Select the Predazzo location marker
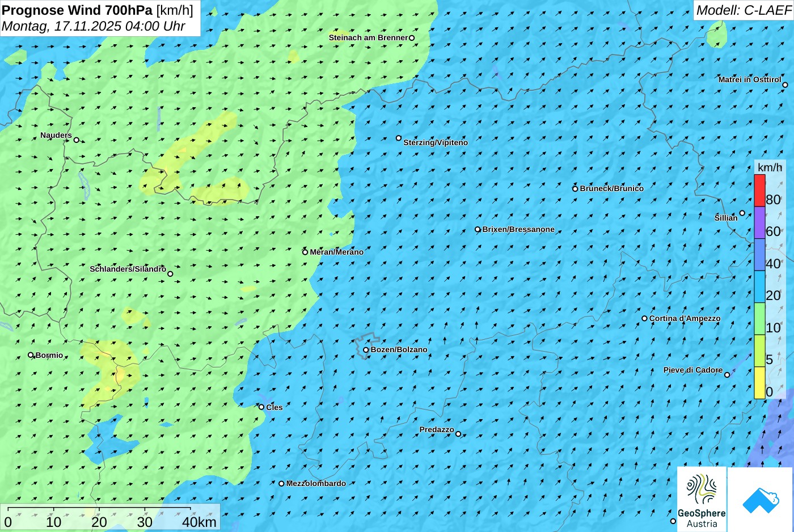The width and height of the screenshot is (794, 532). point(458,434)
